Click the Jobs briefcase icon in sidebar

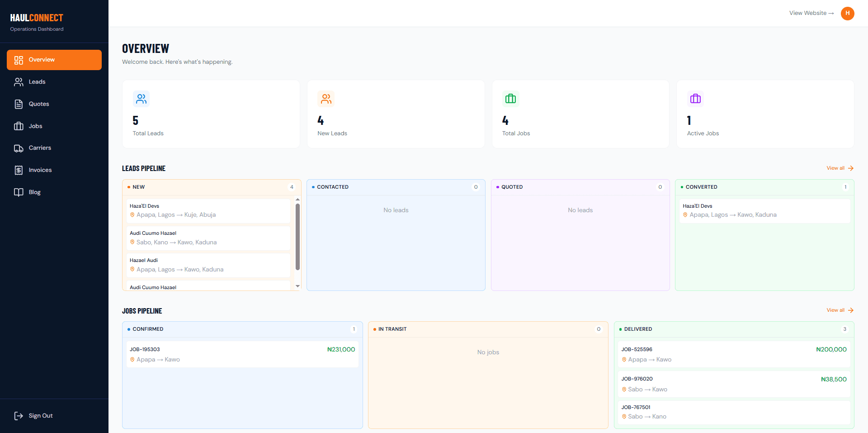tap(19, 126)
